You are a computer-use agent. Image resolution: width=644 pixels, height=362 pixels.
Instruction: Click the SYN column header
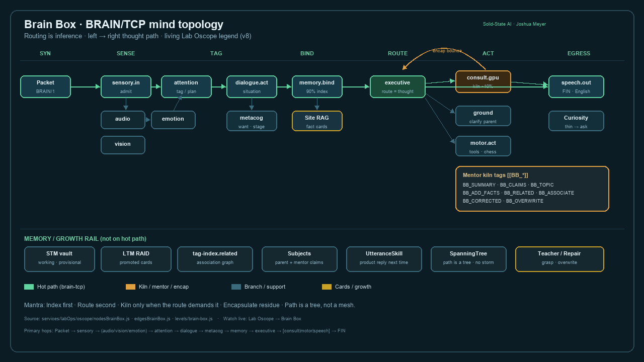(45, 53)
